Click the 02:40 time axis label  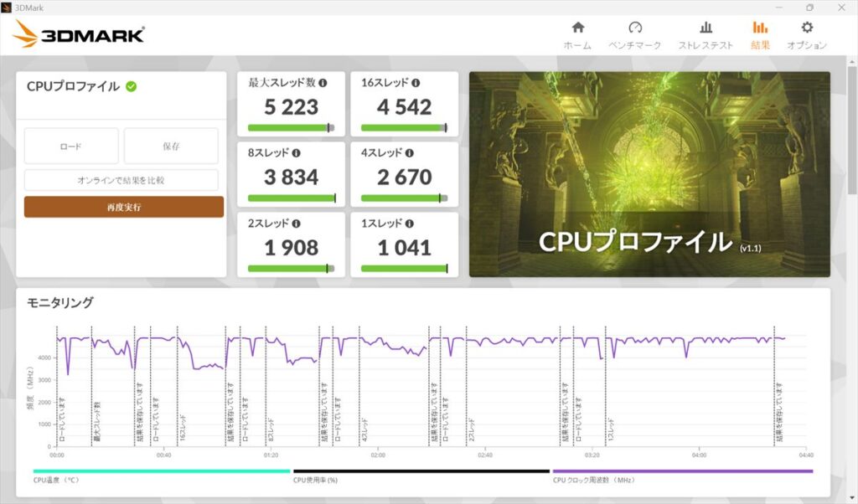tap(485, 455)
